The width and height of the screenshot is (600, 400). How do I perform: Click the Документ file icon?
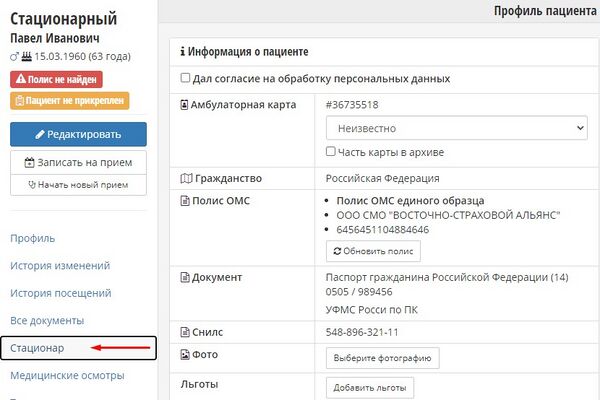tap(185, 277)
